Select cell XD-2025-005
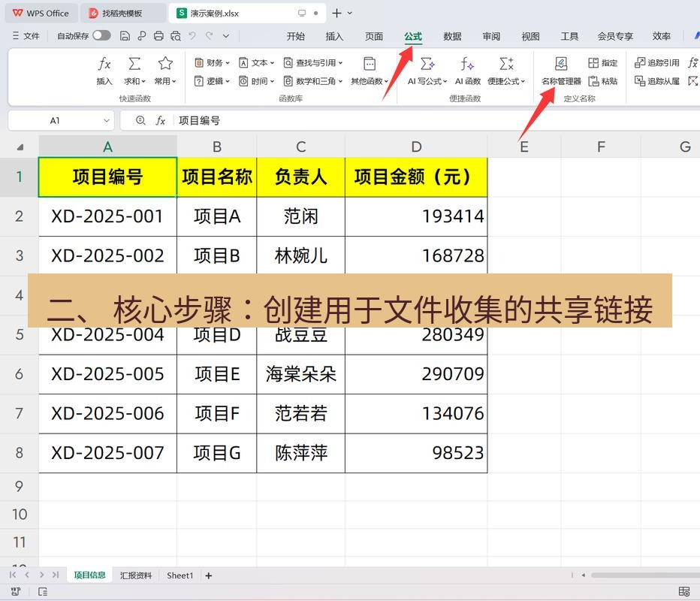This screenshot has height=601, width=700. click(107, 374)
